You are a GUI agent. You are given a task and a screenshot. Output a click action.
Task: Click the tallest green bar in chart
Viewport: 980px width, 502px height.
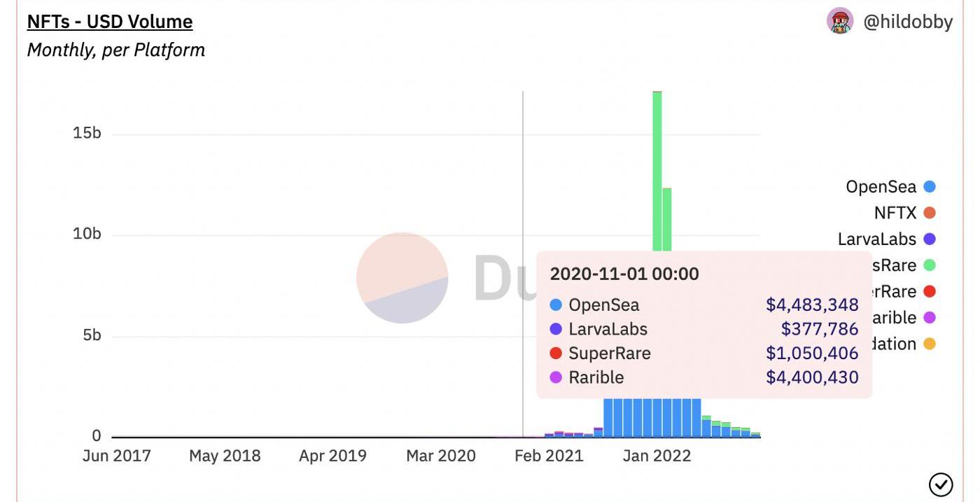[x=657, y=172]
